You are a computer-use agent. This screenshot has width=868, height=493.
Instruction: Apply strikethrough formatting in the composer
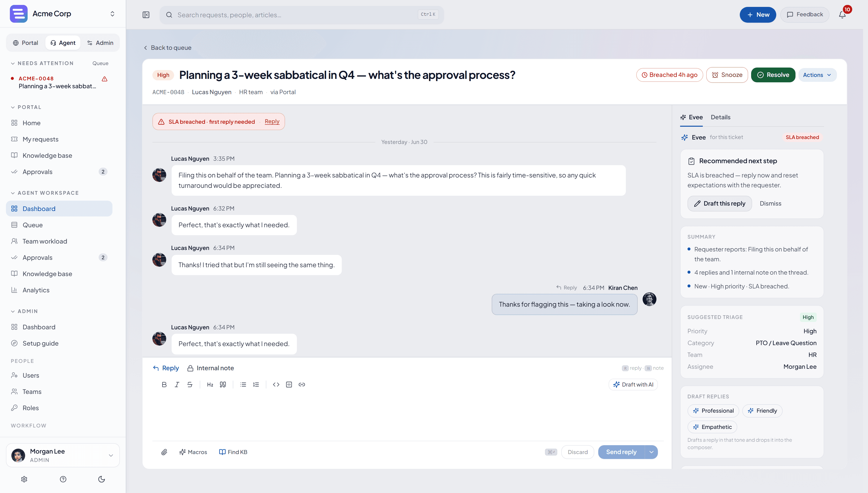(190, 384)
